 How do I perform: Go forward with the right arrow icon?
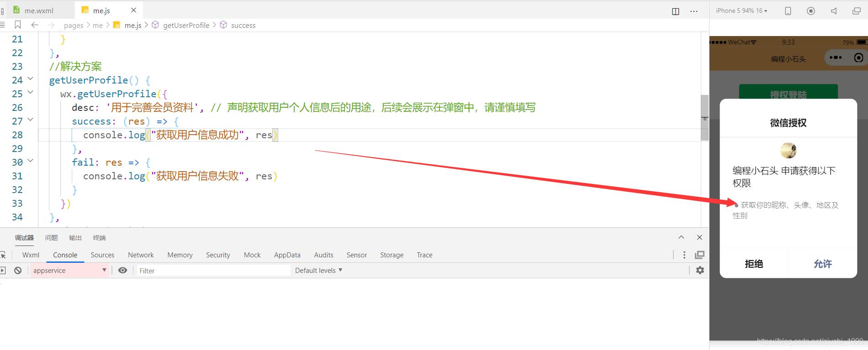coord(51,25)
